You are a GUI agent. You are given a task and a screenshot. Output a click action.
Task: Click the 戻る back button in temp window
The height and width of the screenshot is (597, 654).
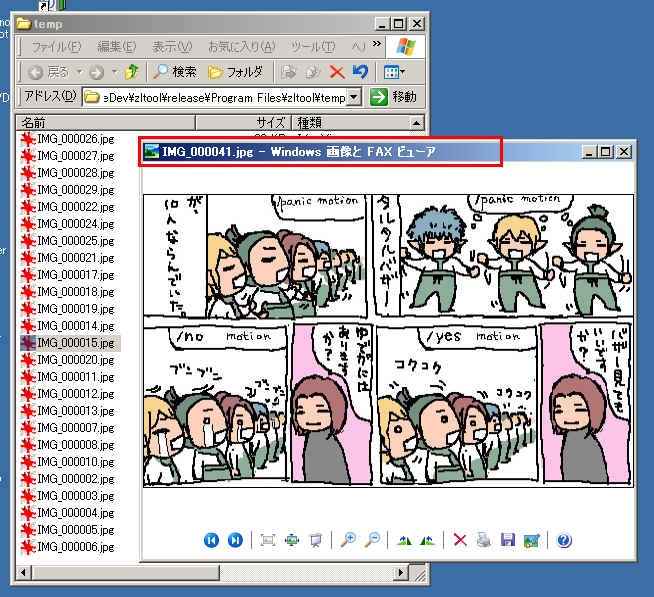click(x=48, y=72)
